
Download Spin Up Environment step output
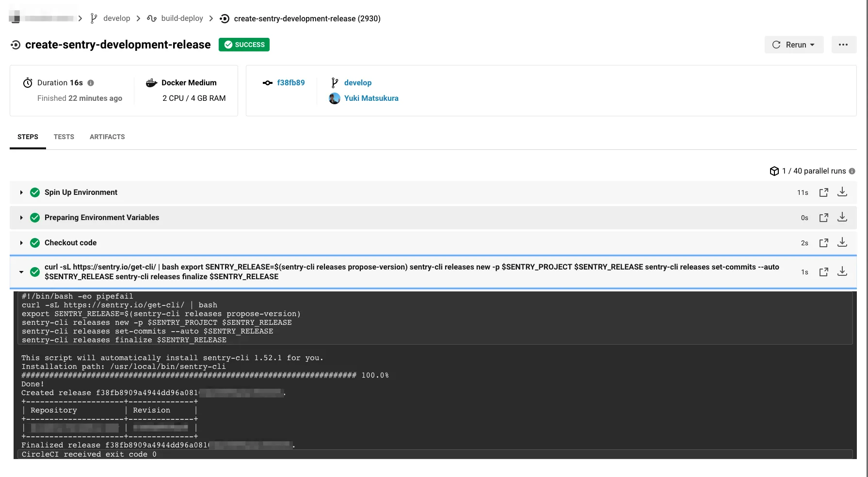[842, 192]
